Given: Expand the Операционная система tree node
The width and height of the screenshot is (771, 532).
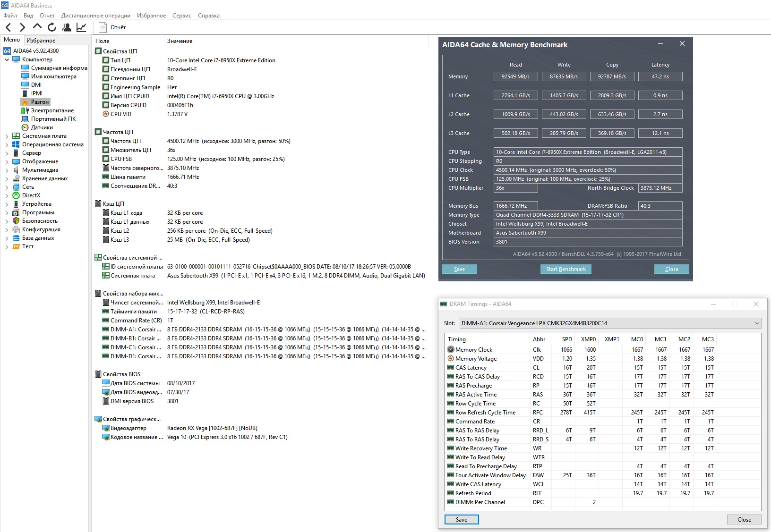Looking at the screenshot, I should 7,144.
